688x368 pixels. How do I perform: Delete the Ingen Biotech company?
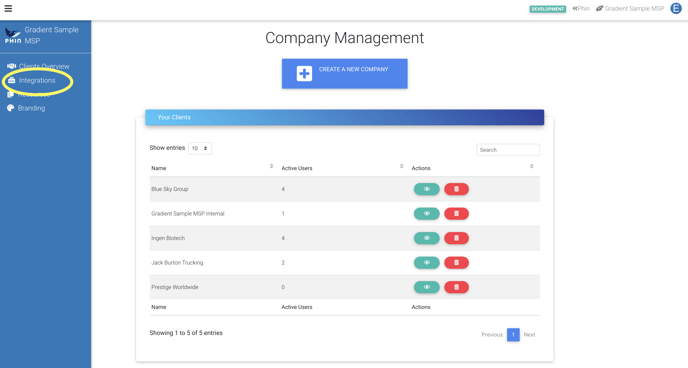pyautogui.click(x=456, y=238)
